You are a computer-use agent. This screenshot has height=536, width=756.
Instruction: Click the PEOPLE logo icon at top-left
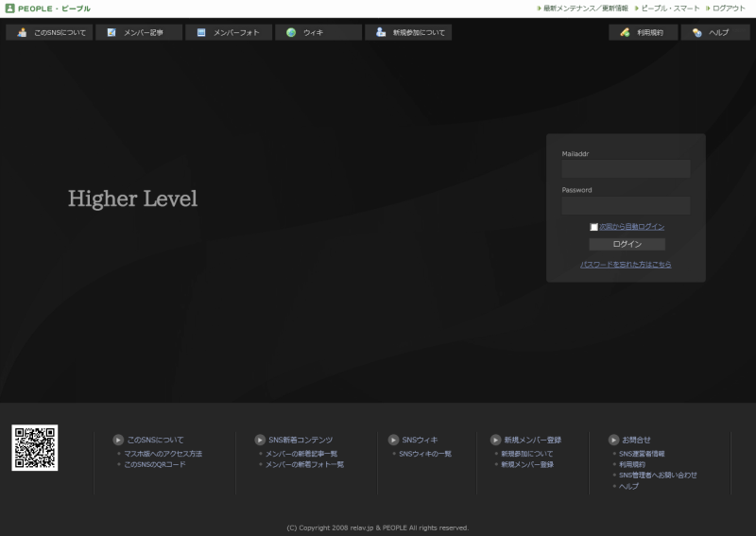click(x=9, y=9)
